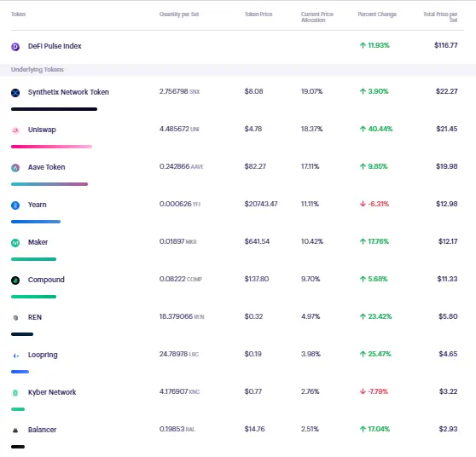The width and height of the screenshot is (476, 457).
Task: Click the Yearn blue allocation bar
Action: coord(36,222)
